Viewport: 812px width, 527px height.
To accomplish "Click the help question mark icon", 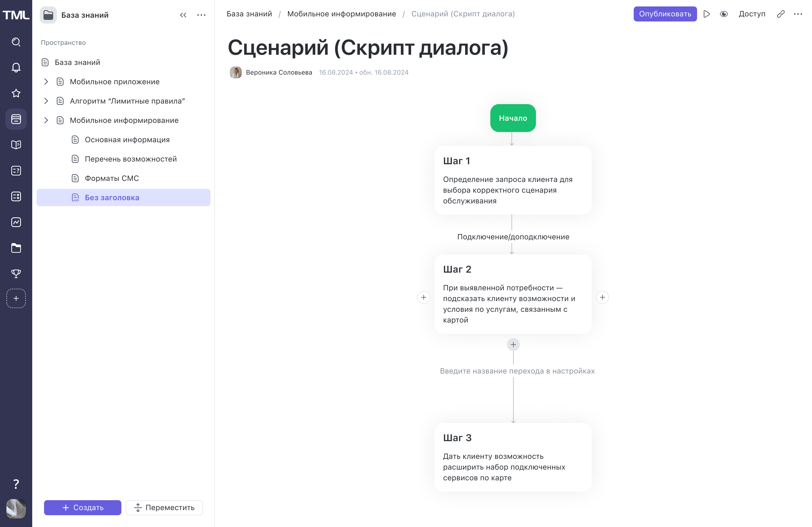I will (16, 484).
